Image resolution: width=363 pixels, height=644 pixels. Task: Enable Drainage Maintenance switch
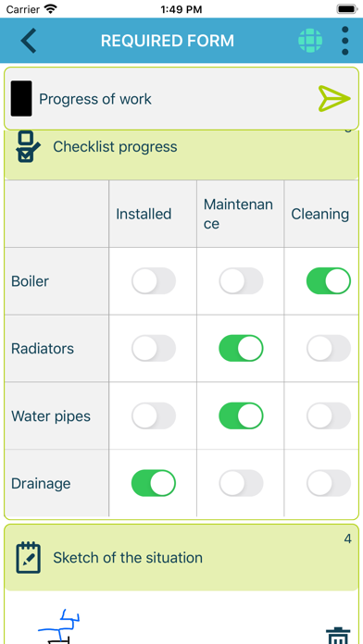[241, 483]
